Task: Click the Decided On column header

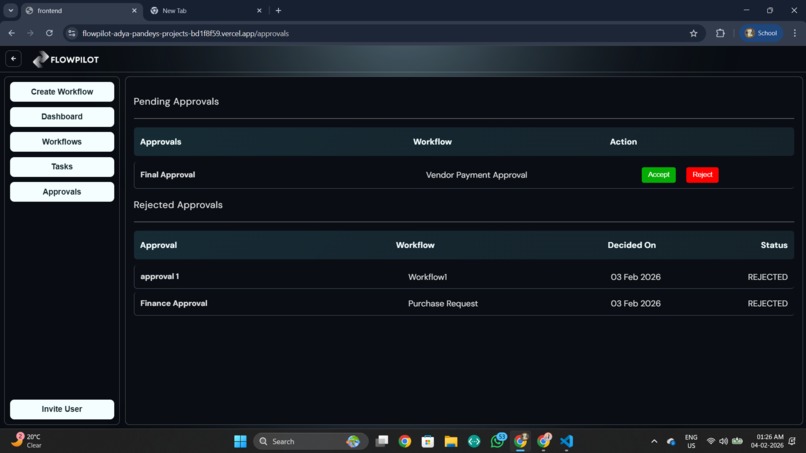Action: tap(632, 245)
